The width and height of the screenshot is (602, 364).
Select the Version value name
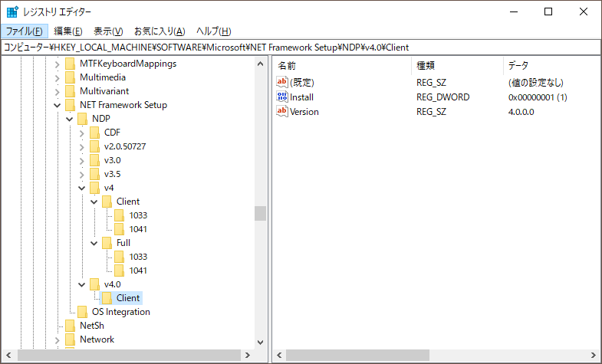coord(304,112)
